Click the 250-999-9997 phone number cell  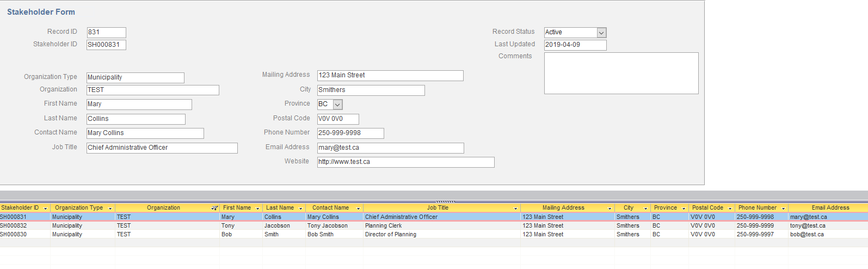tap(761, 234)
